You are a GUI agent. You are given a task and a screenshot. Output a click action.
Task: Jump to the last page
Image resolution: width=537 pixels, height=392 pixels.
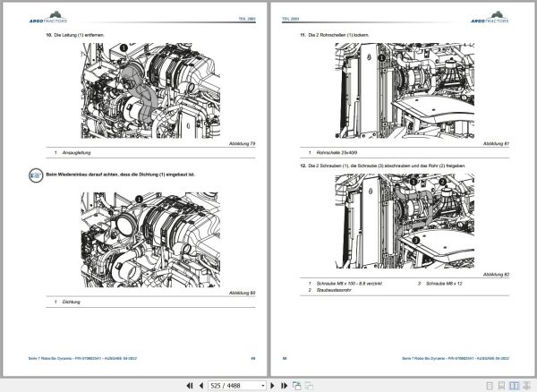[x=284, y=386]
